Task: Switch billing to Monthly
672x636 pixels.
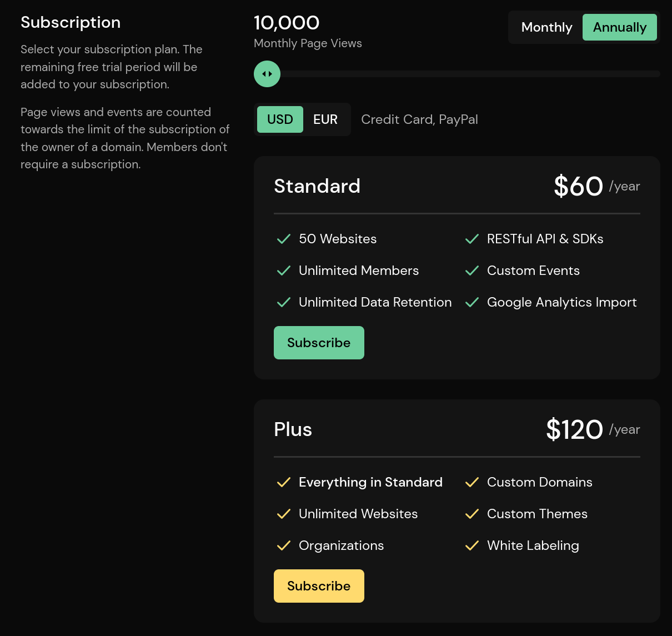Action: (x=546, y=27)
